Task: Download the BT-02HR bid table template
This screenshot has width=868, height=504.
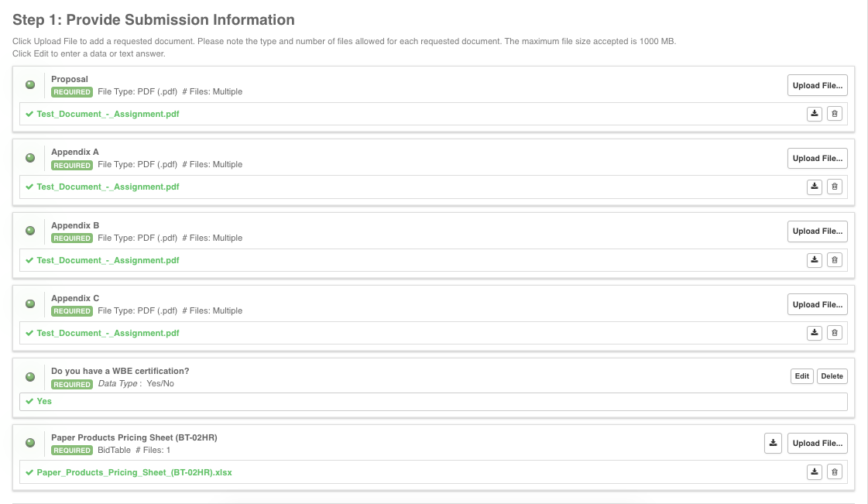Action: (773, 443)
